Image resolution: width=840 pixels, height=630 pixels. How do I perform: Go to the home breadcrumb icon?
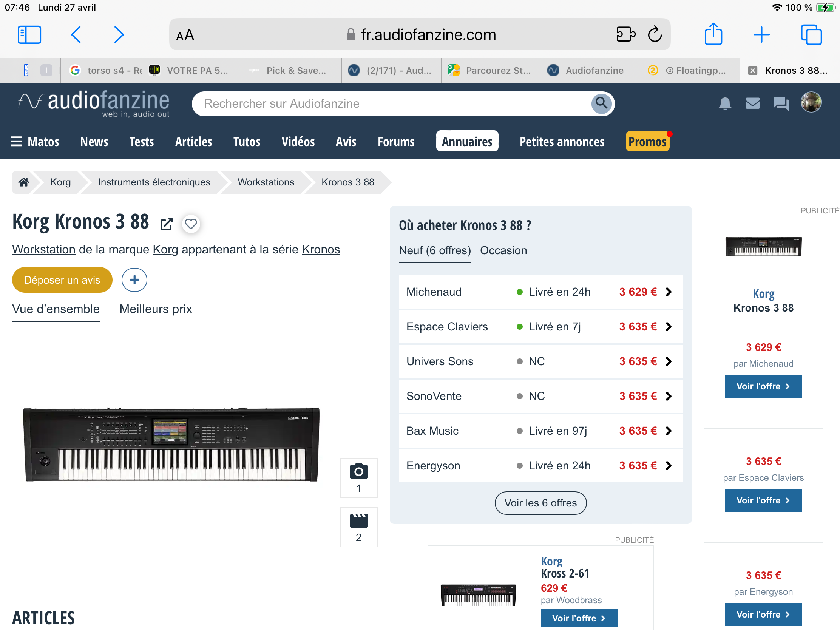coord(23,182)
